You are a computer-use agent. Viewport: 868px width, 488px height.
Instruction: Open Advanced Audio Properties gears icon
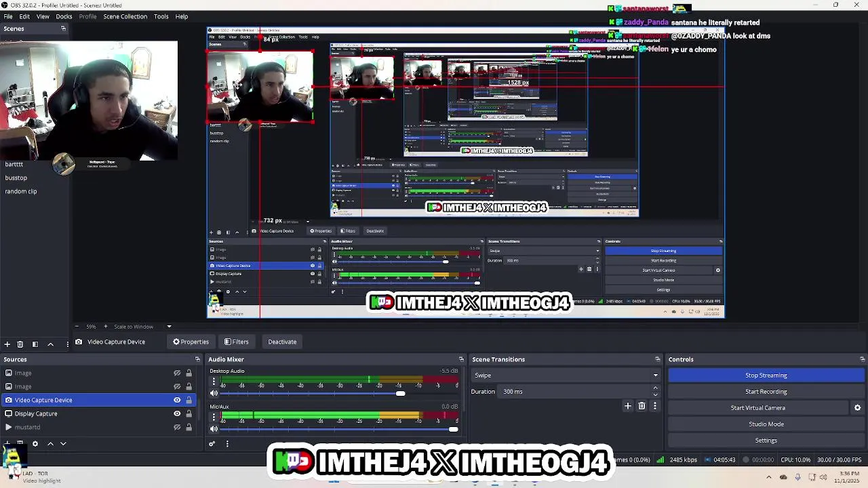coord(212,444)
